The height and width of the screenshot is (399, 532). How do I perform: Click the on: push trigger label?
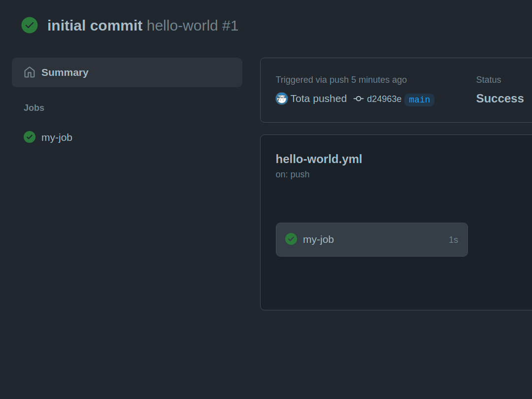click(292, 174)
